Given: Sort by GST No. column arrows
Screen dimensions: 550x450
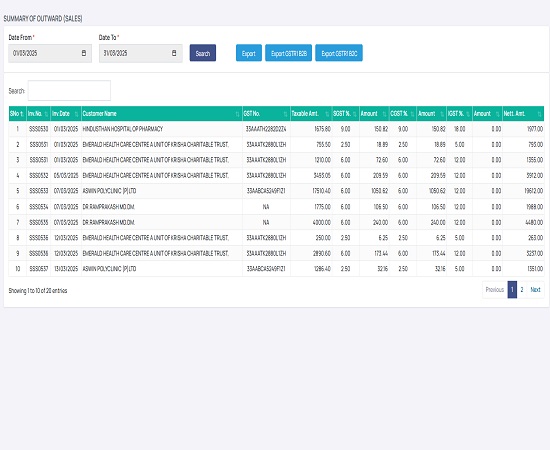Looking at the screenshot, I should pyautogui.click(x=286, y=114).
